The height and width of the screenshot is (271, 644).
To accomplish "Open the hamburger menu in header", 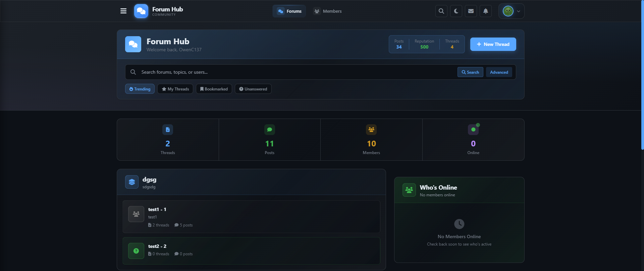I will (x=123, y=11).
